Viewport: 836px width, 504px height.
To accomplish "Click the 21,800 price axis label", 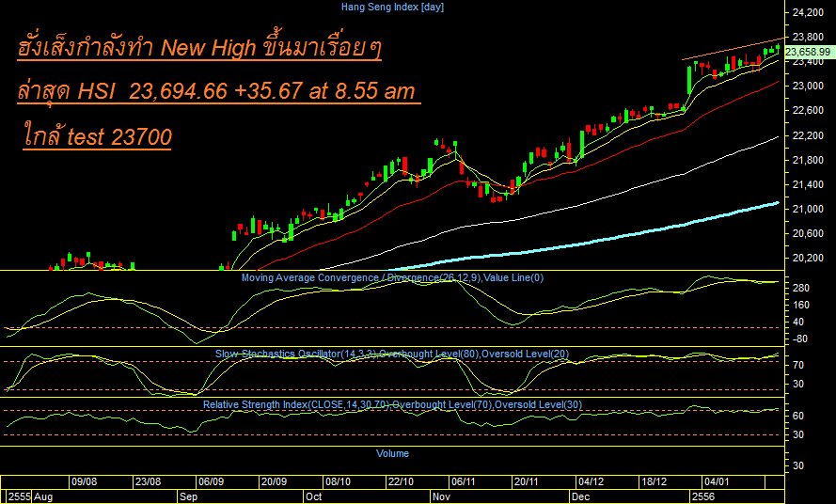I will (x=808, y=160).
